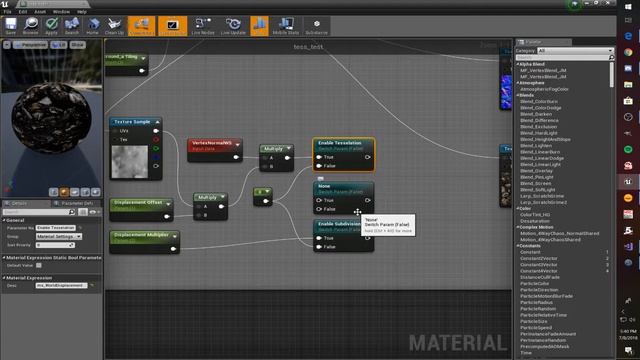Click the Save toolbar icon

coord(11,26)
